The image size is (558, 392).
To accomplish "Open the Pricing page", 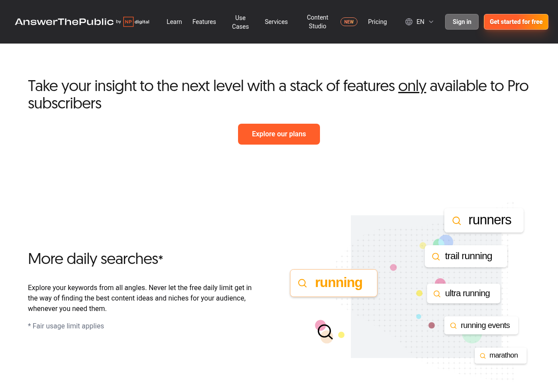I will coord(378,22).
